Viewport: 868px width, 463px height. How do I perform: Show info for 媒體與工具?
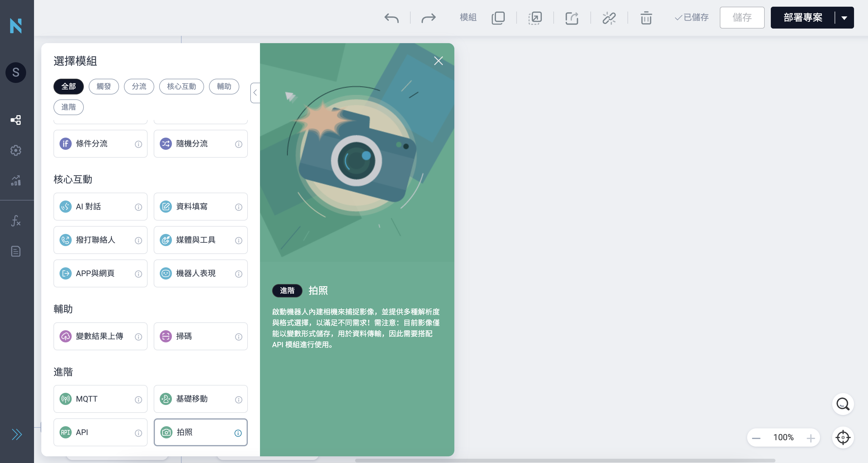(x=239, y=241)
